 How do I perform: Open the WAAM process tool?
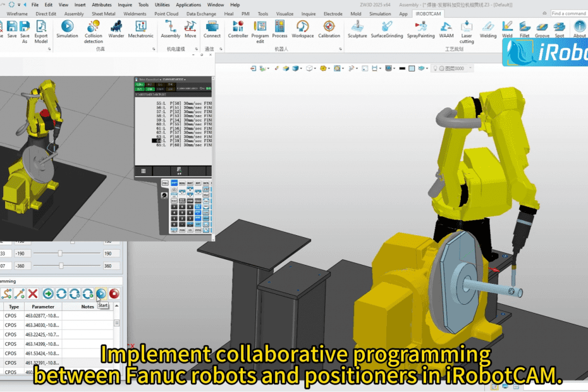(446, 30)
